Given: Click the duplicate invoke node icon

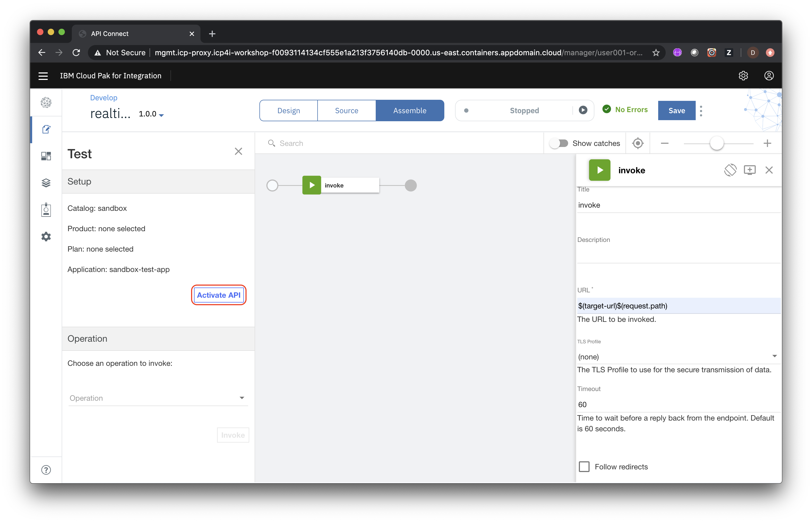Looking at the screenshot, I should point(749,170).
